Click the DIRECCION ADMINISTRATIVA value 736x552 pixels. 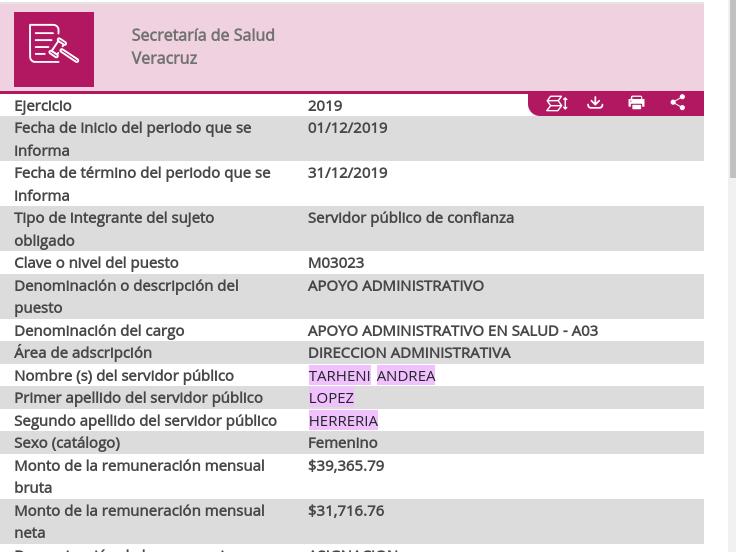tap(409, 353)
